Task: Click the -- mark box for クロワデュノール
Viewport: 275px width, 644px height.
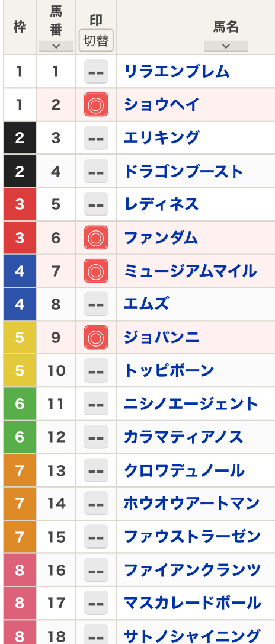Action: (x=96, y=470)
